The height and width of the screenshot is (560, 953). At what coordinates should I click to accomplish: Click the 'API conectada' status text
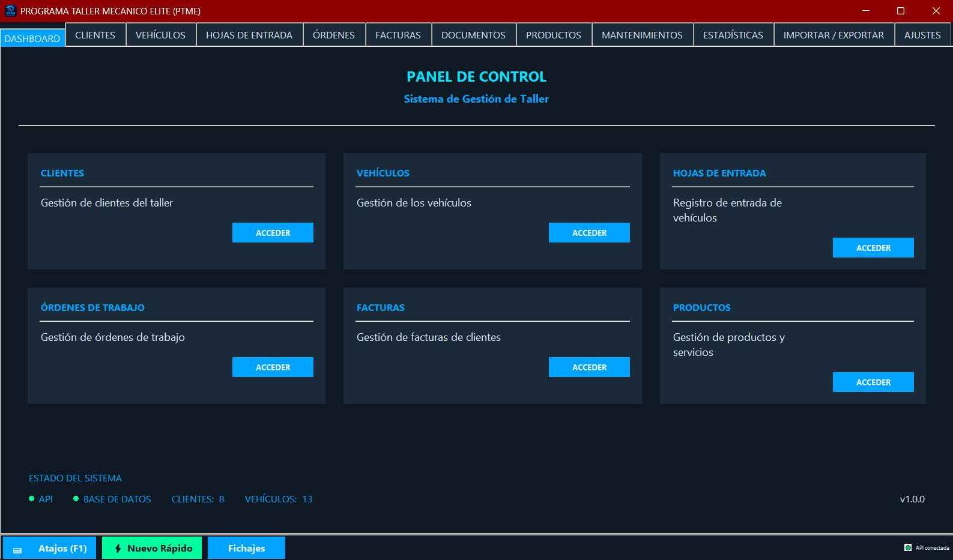pyautogui.click(x=932, y=547)
